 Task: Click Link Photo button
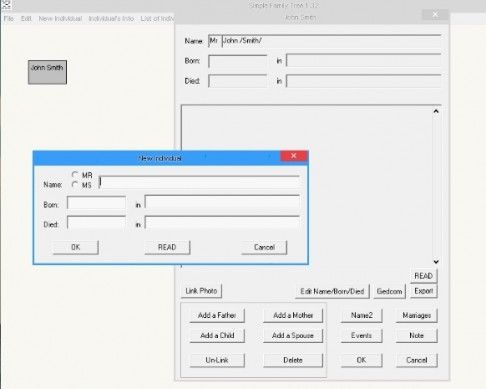[x=201, y=291]
